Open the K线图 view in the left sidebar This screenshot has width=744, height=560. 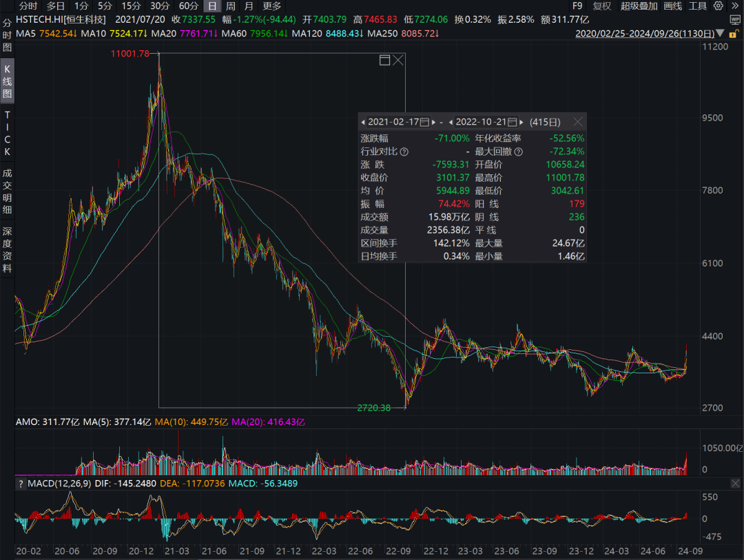click(x=7, y=81)
